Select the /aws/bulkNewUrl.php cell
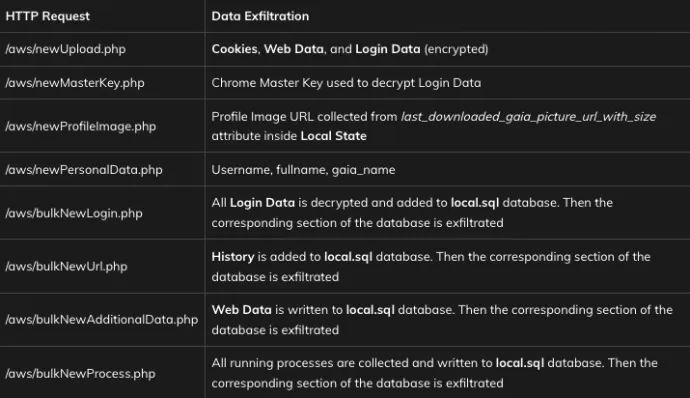The image size is (690, 398). (66, 266)
